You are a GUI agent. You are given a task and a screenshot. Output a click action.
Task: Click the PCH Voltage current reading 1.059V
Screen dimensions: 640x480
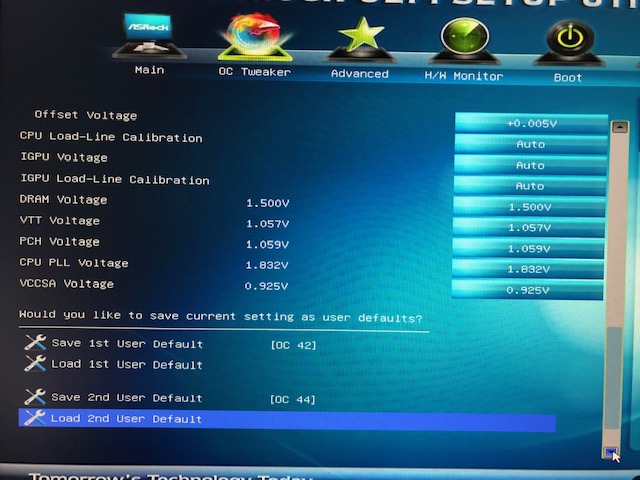pyautogui.click(x=267, y=244)
